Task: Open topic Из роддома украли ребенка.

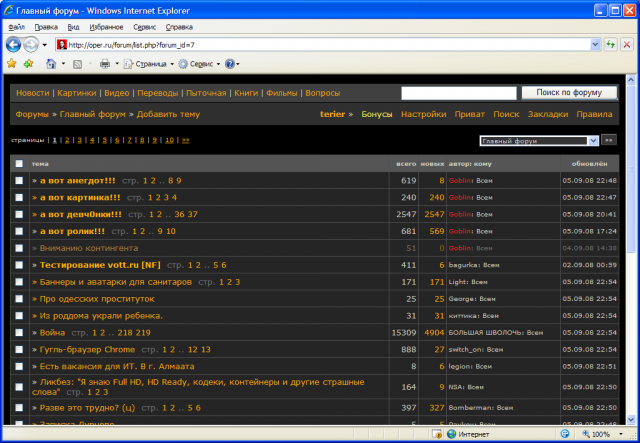Action: click(x=101, y=316)
